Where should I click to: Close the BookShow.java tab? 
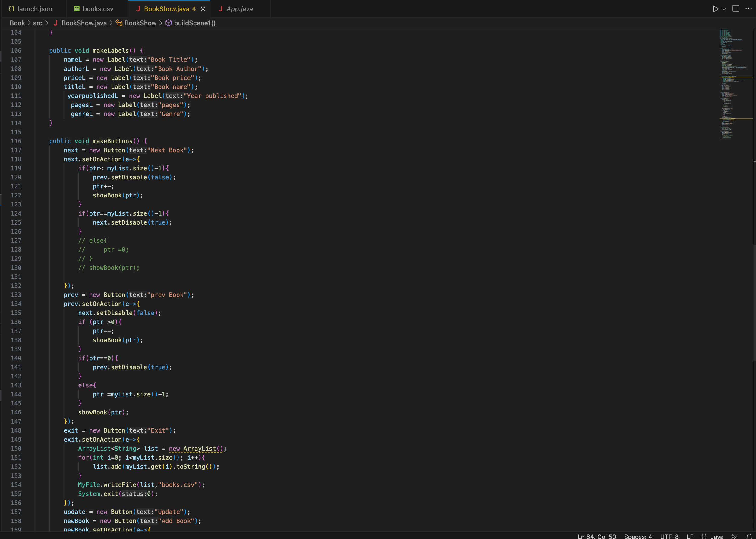pos(203,9)
